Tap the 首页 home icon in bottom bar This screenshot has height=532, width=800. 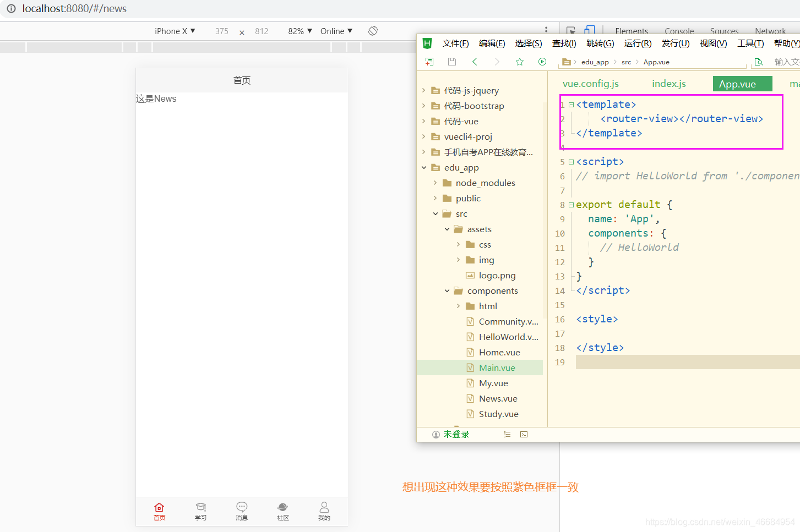[x=159, y=507]
